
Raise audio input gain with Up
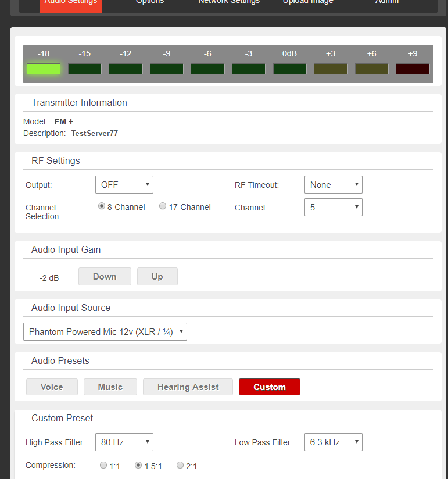coord(157,277)
